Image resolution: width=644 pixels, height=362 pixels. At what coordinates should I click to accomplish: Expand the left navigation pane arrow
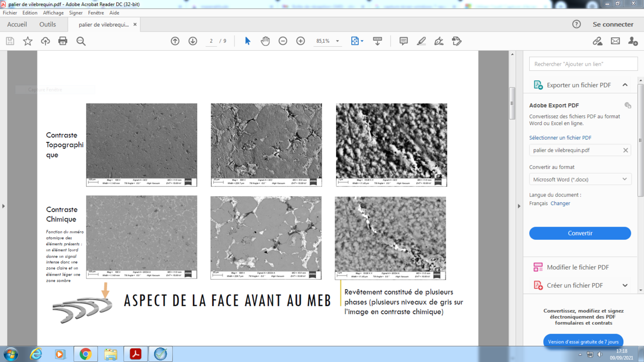coord(4,206)
